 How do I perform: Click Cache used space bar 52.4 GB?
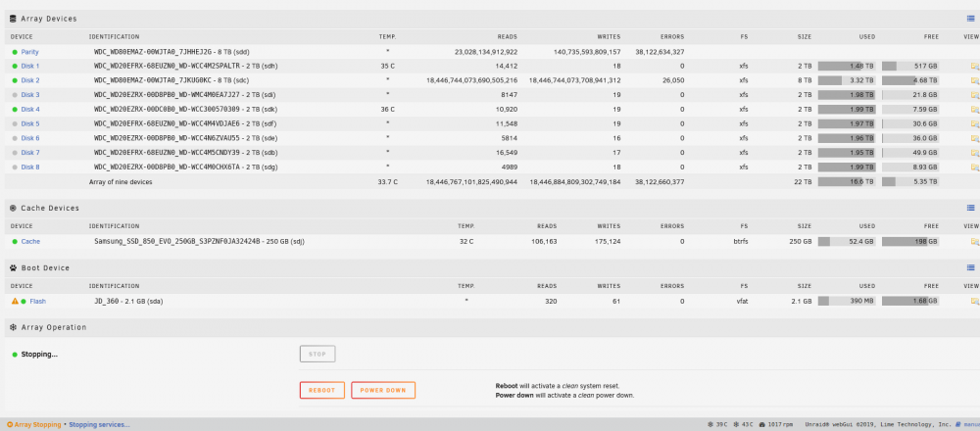pos(847,241)
